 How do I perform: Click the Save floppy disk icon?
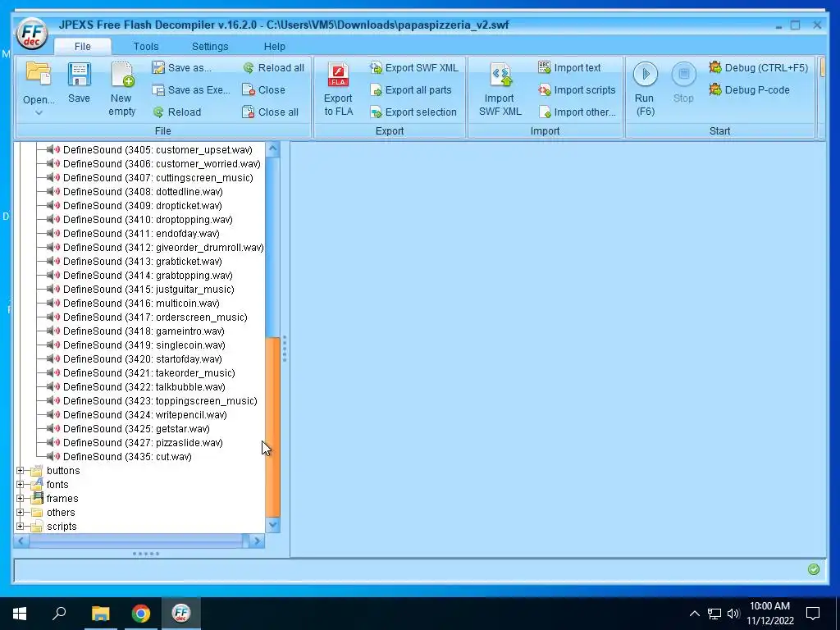pyautogui.click(x=80, y=74)
